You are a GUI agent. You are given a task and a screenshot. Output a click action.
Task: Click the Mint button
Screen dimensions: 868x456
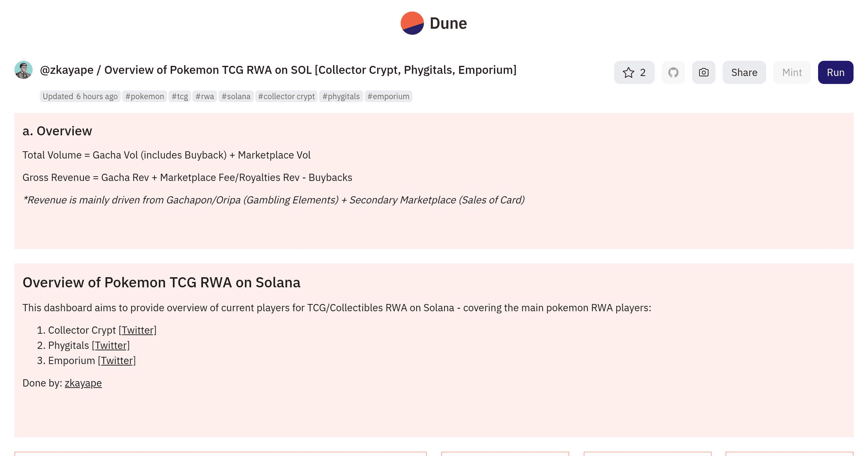point(792,72)
